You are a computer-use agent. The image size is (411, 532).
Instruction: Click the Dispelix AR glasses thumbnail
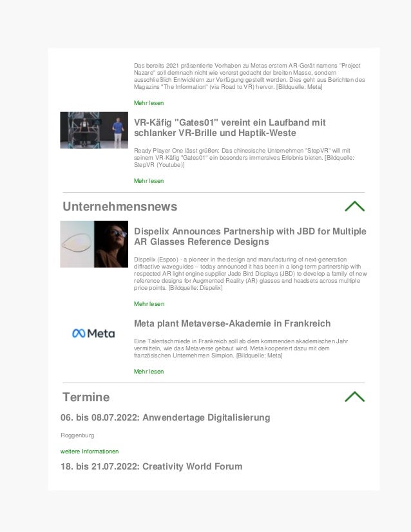coord(94,244)
